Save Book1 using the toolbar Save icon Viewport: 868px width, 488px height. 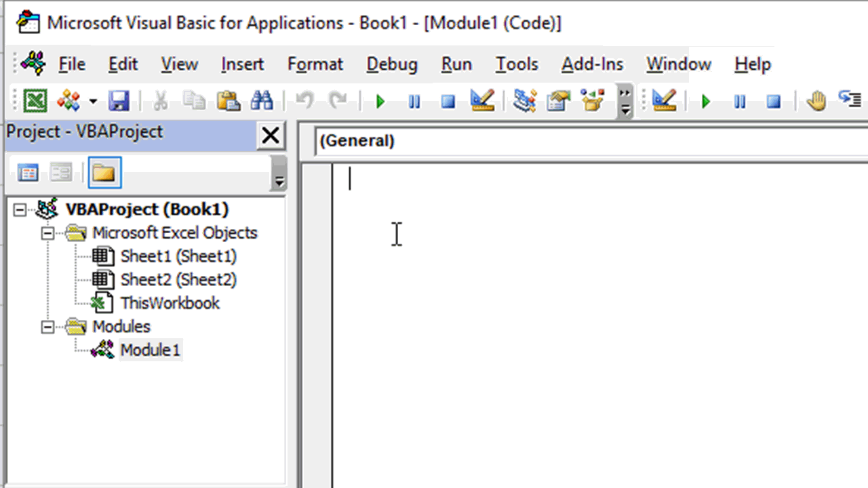[x=119, y=100]
